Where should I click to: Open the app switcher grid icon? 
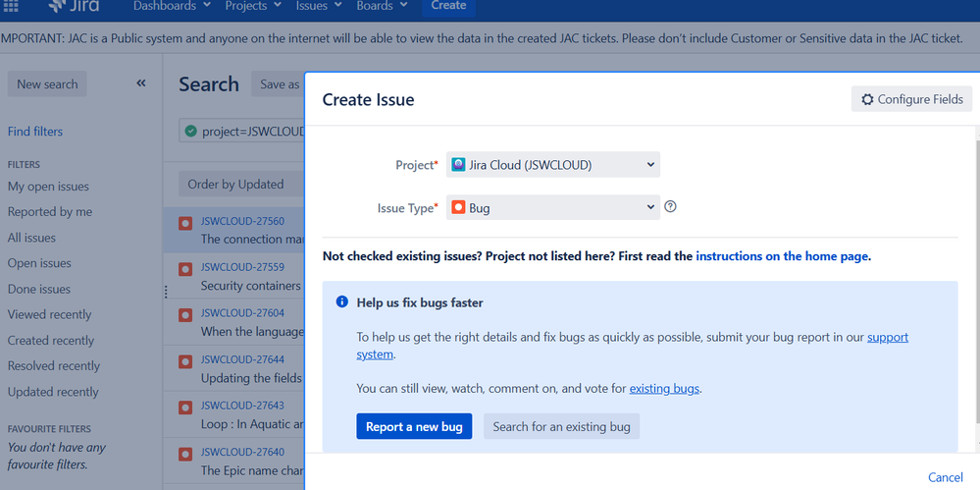tap(11, 6)
